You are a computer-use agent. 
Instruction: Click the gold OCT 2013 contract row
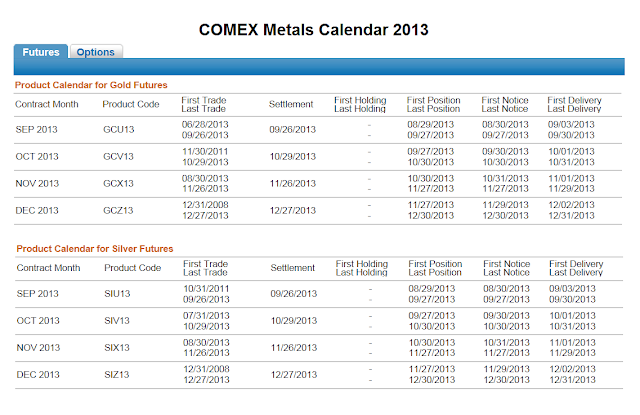click(x=37, y=157)
